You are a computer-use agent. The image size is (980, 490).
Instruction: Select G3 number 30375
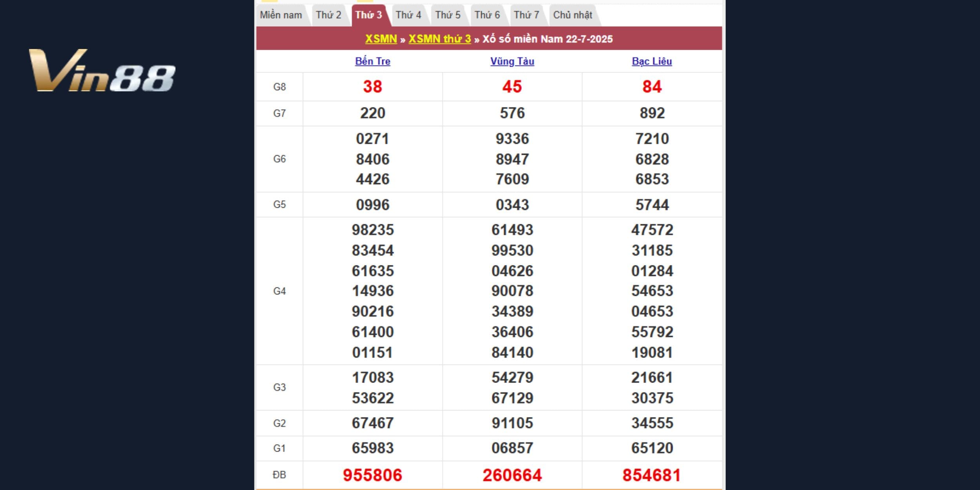652,398
